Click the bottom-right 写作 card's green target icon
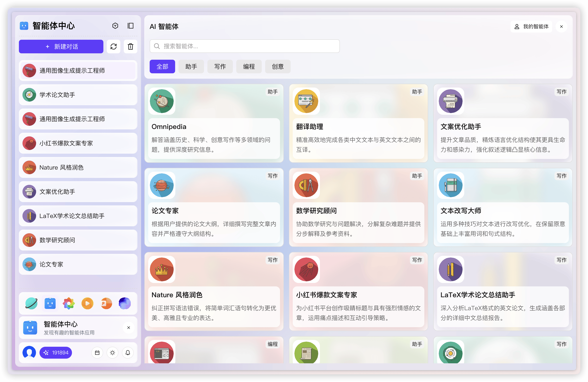This screenshot has height=382, width=588. click(x=451, y=352)
